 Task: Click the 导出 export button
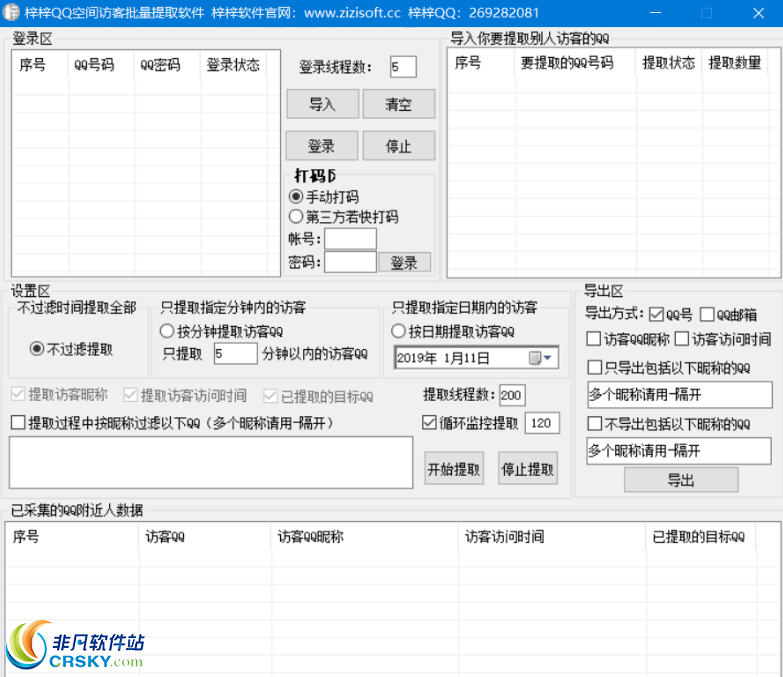click(681, 480)
